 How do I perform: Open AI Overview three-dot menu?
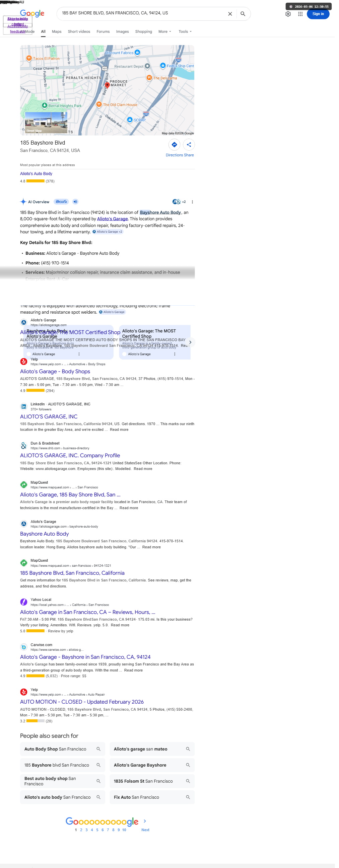192,202
